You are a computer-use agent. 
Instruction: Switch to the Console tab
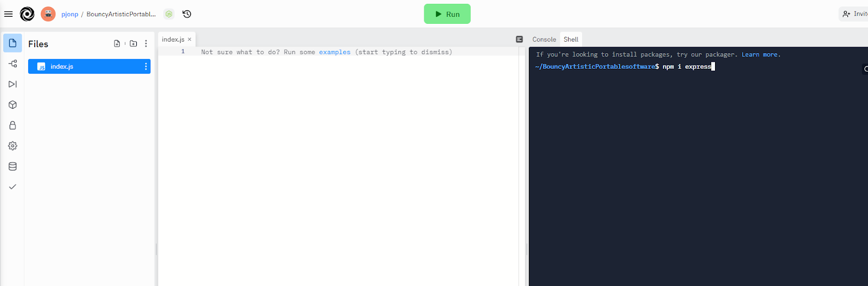544,40
